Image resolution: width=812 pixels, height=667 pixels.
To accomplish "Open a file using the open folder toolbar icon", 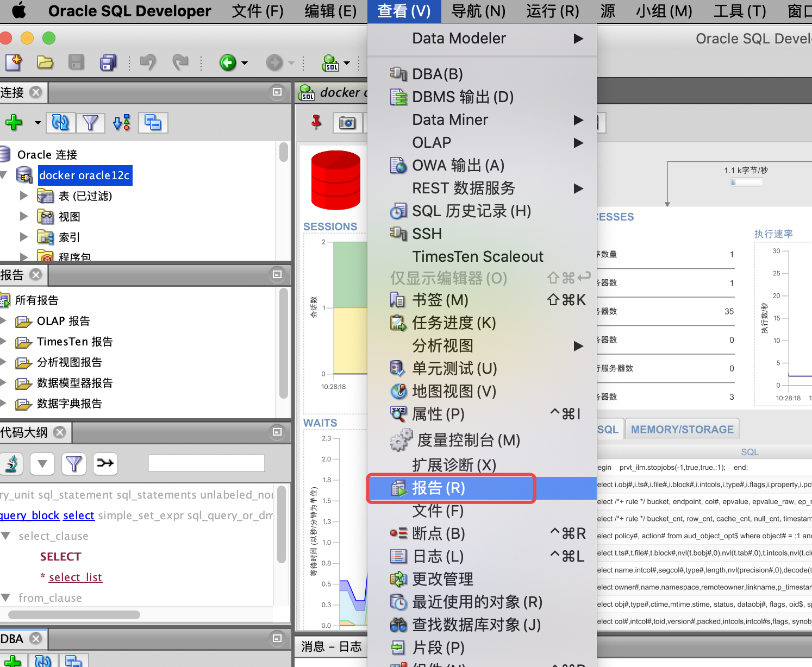I will [x=45, y=62].
